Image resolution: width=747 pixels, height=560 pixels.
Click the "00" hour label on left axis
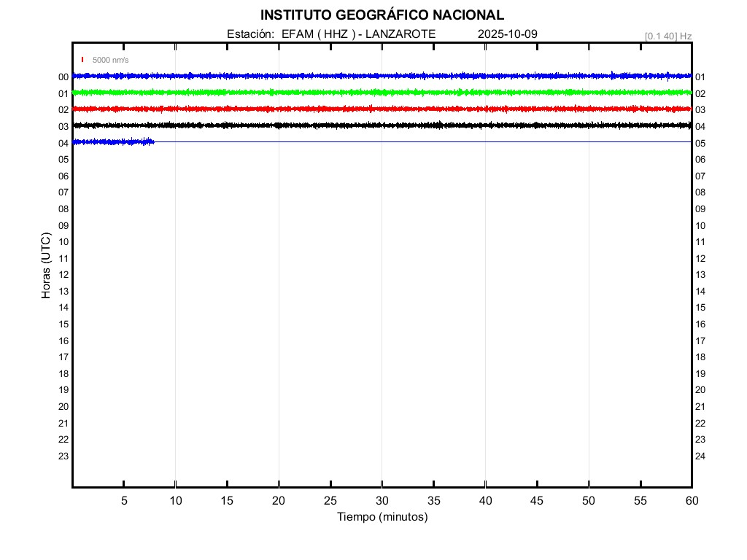(x=63, y=77)
